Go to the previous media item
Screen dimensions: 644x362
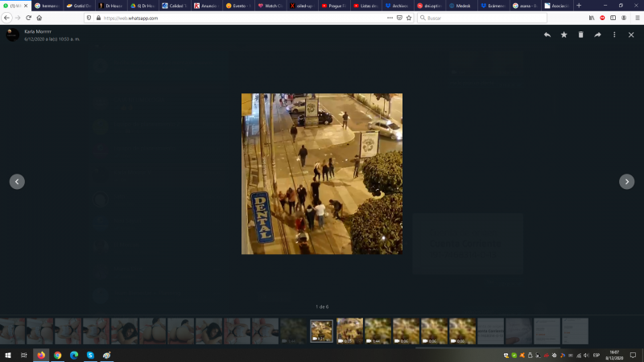click(17, 182)
